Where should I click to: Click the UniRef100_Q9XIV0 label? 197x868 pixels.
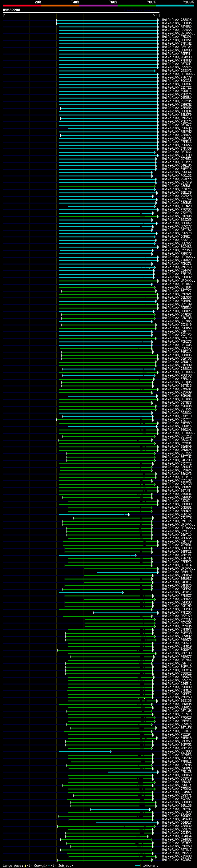[x=177, y=335]
